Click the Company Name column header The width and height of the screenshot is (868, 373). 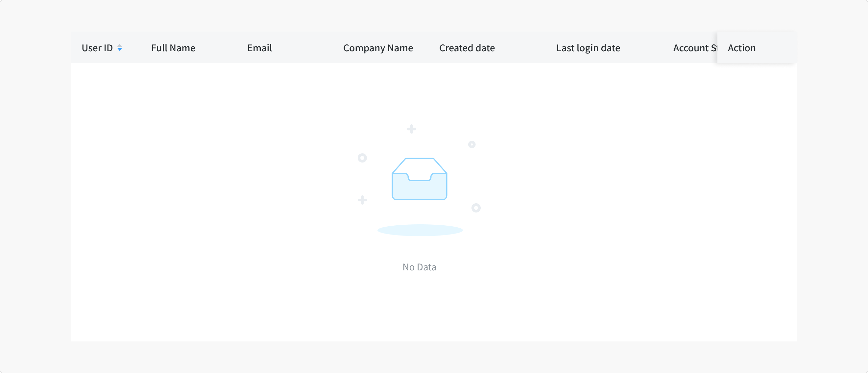click(x=378, y=48)
